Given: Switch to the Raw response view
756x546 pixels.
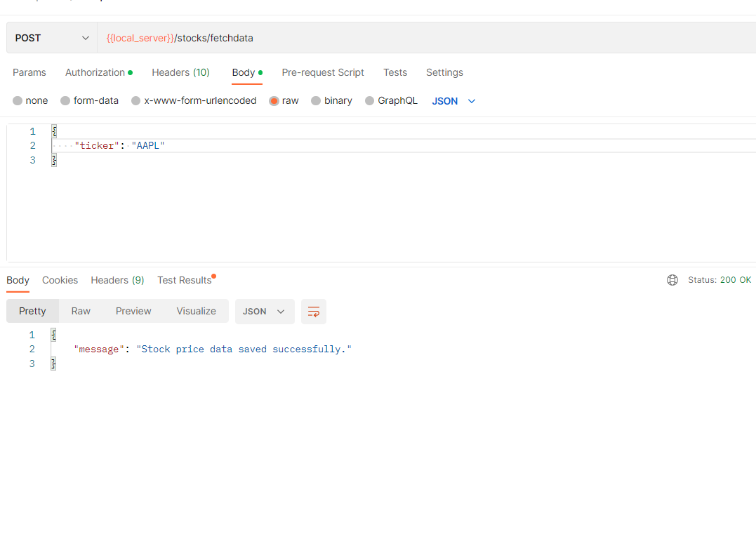Looking at the screenshot, I should (81, 311).
